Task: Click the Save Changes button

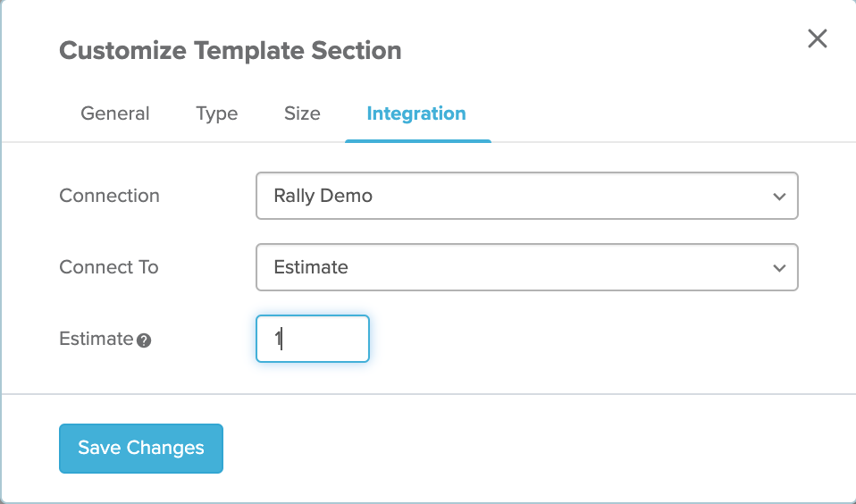Action: click(x=141, y=449)
